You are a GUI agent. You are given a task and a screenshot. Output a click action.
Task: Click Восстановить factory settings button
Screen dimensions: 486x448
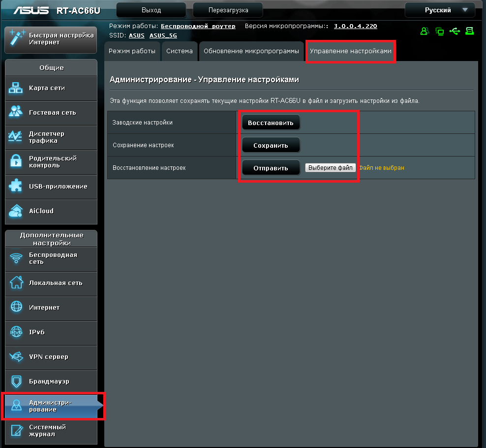coord(271,123)
